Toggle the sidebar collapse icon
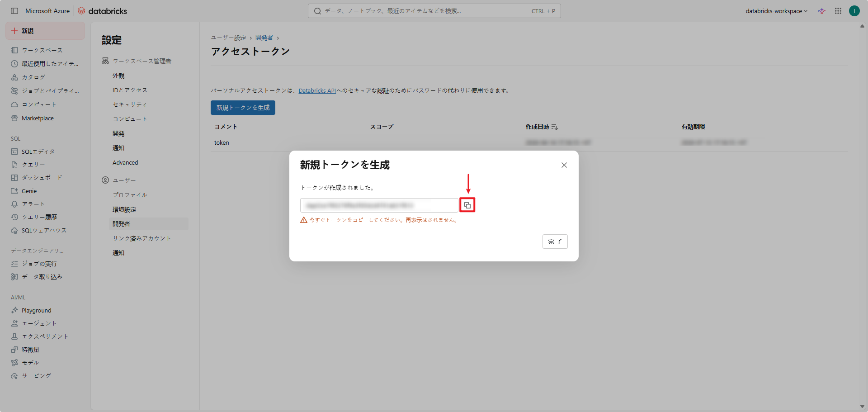Viewport: 868px width, 412px height. 14,11
